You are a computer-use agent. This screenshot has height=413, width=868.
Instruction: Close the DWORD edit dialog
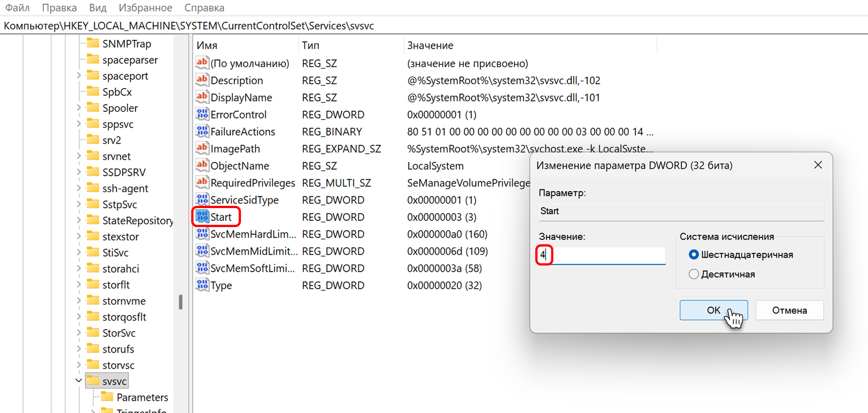818,165
